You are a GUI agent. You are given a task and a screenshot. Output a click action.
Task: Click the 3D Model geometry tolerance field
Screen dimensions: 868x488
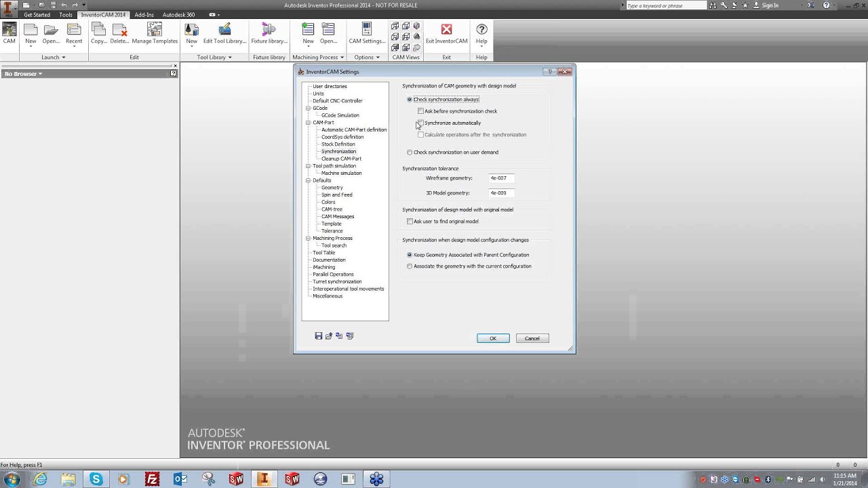coord(502,193)
